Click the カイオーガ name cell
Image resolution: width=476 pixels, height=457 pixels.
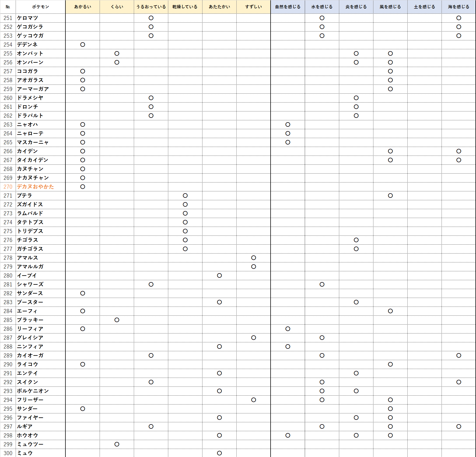[30, 356]
